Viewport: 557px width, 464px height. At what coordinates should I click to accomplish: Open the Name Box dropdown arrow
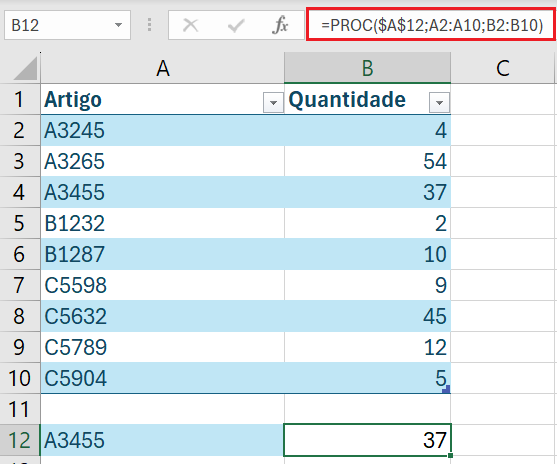[118, 25]
